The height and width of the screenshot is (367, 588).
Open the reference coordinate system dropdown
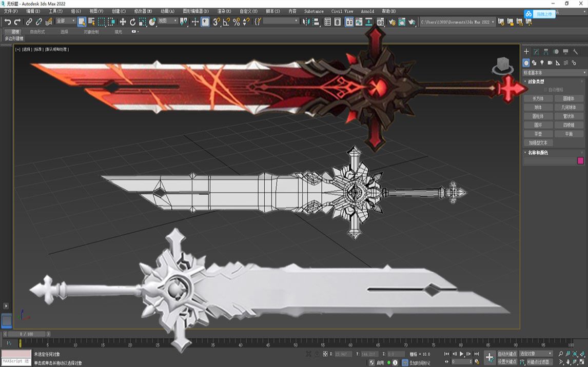point(167,21)
